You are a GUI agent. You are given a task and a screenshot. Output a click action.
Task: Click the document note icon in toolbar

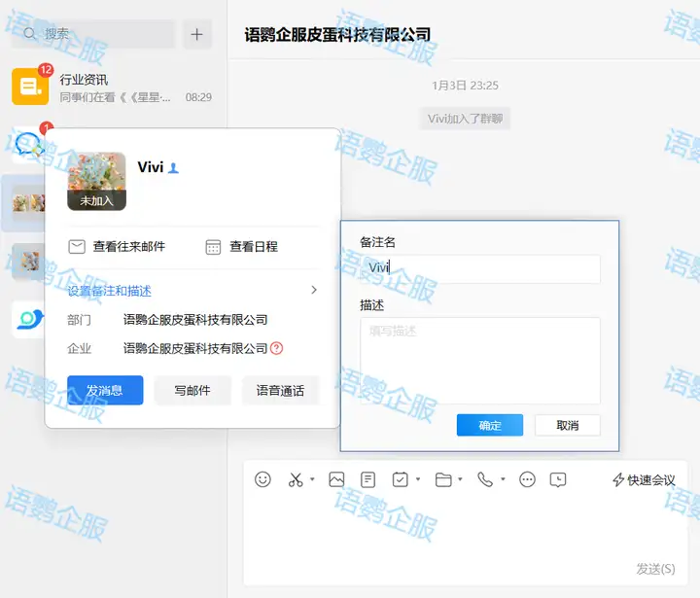tap(367, 479)
